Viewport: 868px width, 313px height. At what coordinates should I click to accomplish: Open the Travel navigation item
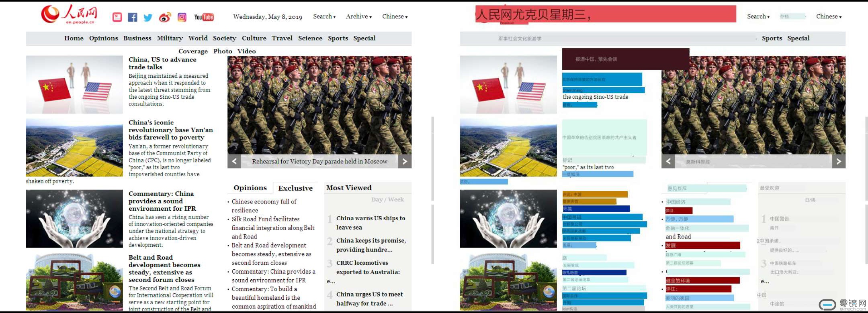[x=282, y=38]
